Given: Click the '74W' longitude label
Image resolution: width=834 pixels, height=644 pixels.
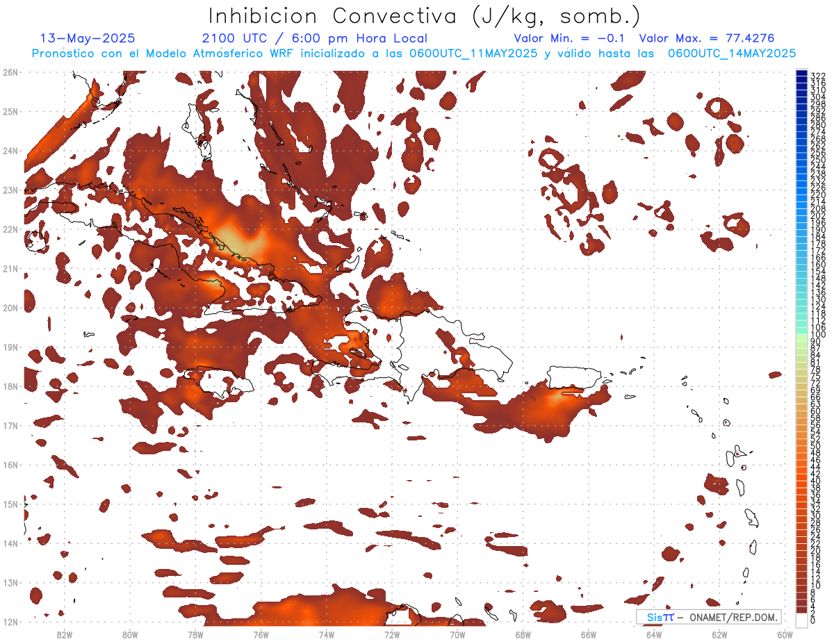Looking at the screenshot, I should pyautogui.click(x=327, y=634).
